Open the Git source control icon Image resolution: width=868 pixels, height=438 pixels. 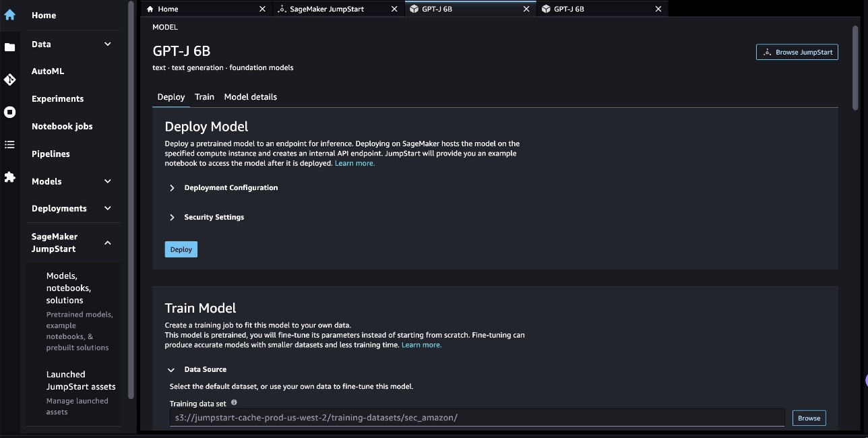(x=9, y=80)
